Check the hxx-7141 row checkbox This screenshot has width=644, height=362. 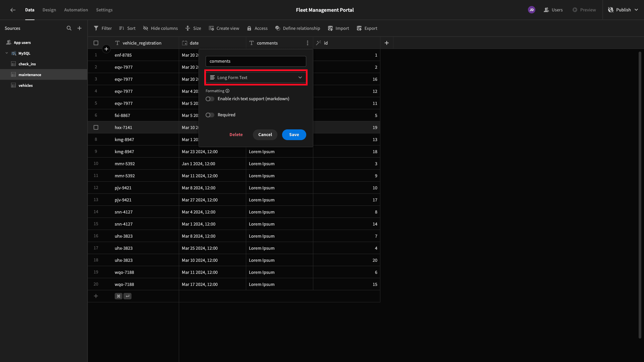click(x=96, y=127)
